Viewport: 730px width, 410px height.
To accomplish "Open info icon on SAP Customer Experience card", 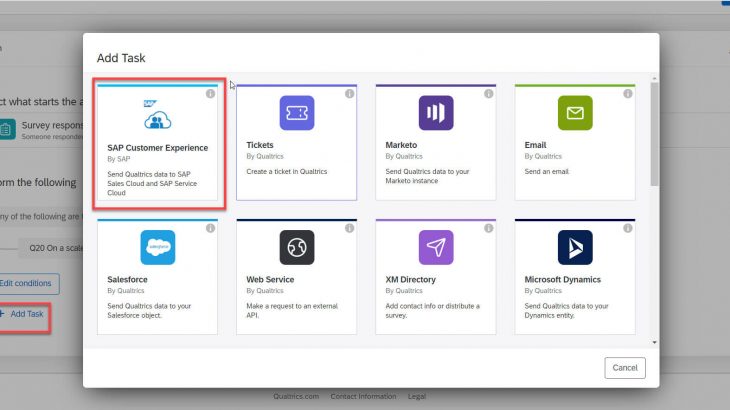I will point(210,94).
